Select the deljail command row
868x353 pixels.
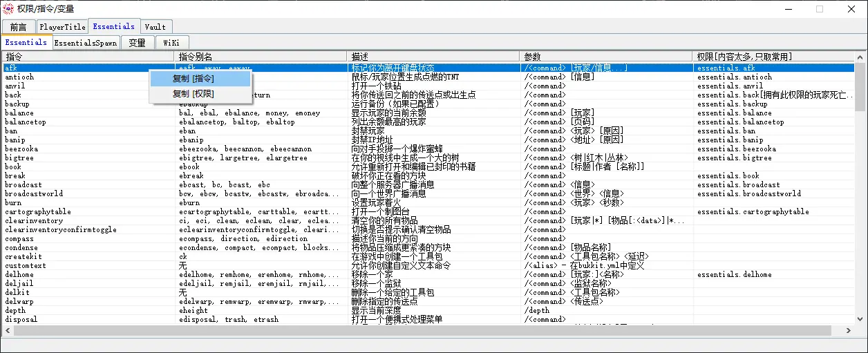[428, 283]
